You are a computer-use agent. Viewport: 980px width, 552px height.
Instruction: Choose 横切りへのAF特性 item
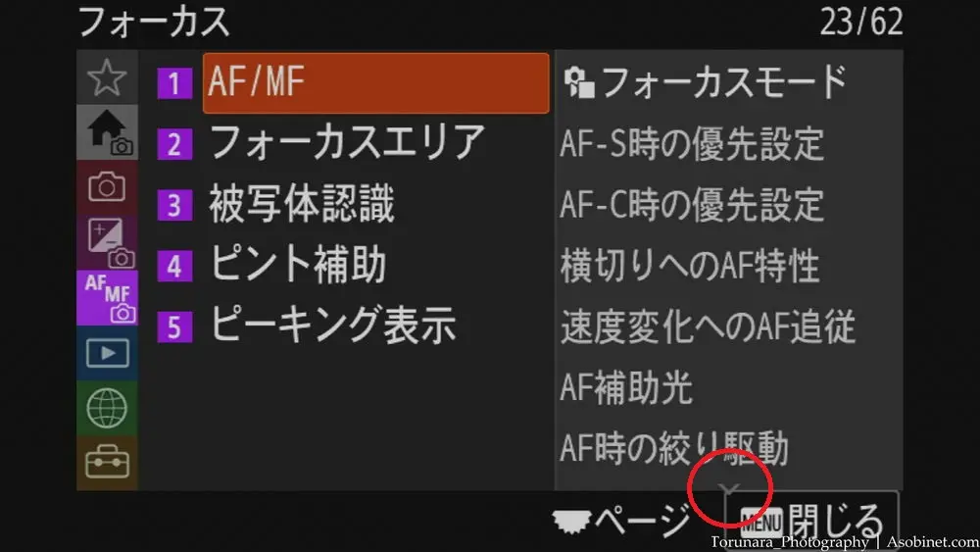pyautogui.click(x=689, y=265)
